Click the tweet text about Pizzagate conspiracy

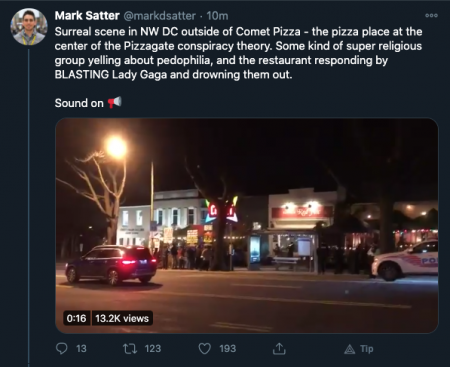click(238, 53)
